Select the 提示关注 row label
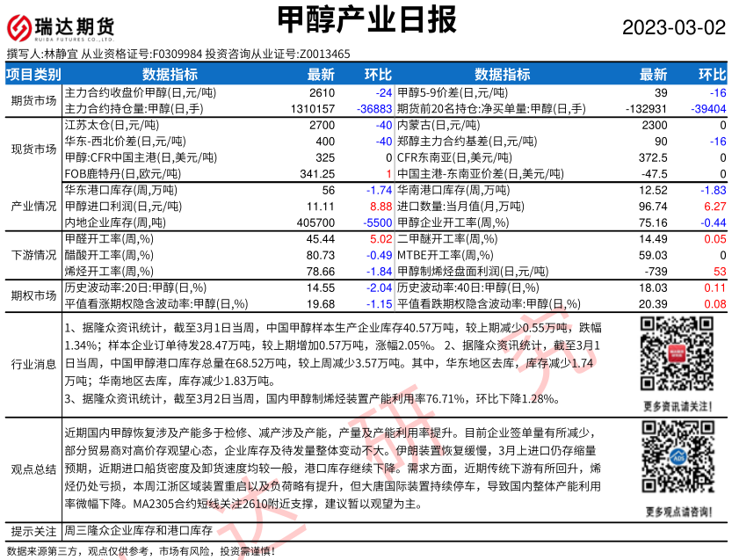 coord(33,531)
